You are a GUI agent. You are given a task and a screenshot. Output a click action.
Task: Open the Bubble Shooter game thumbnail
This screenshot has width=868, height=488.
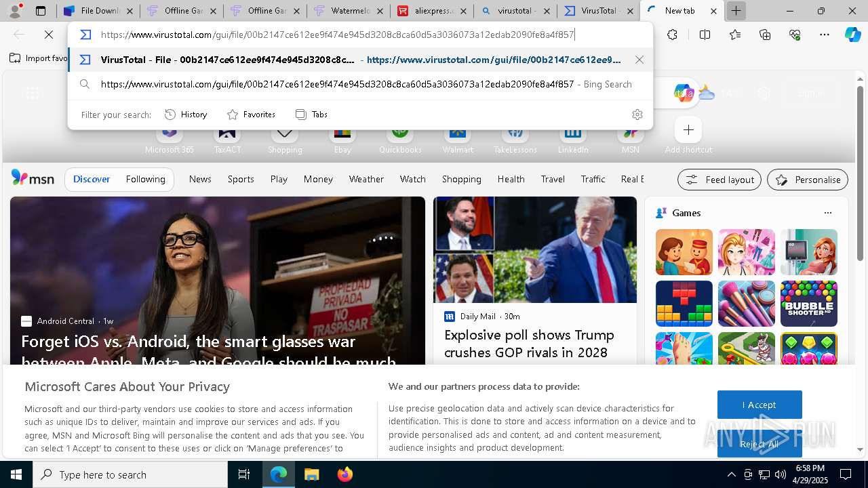[809, 304]
